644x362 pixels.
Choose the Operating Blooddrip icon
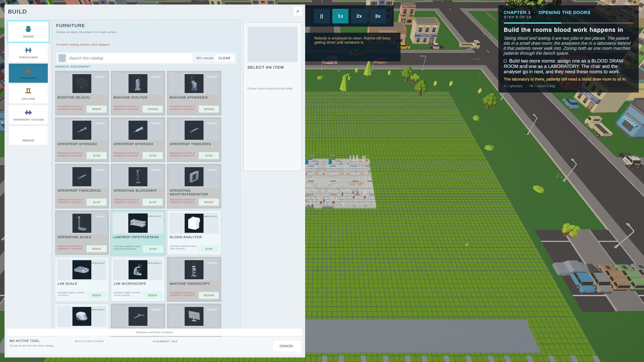[x=138, y=177]
